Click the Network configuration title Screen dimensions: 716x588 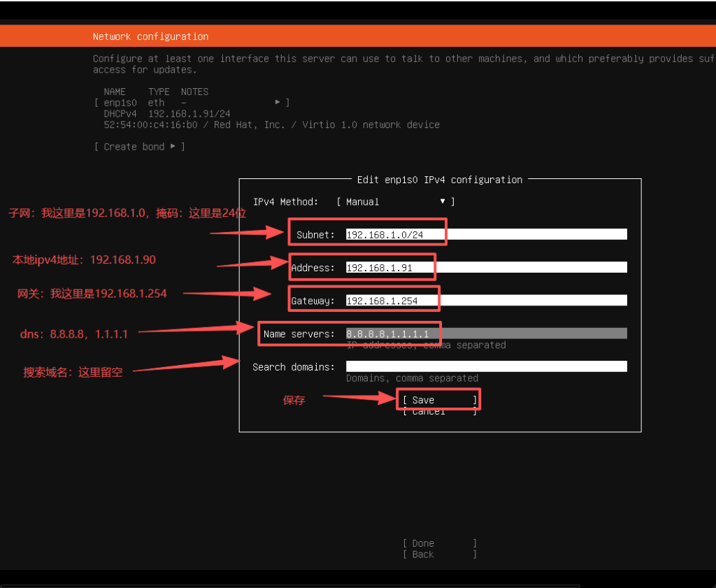click(150, 36)
